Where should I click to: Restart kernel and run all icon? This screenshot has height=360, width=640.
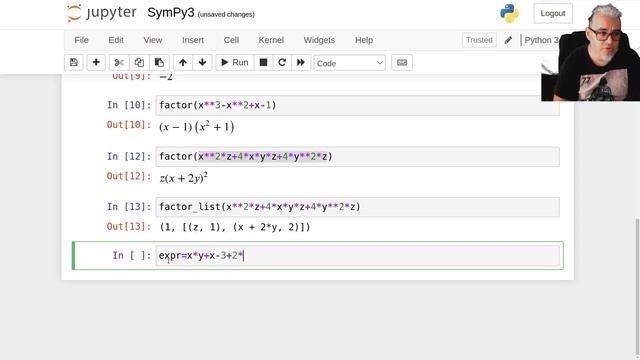pos(301,62)
